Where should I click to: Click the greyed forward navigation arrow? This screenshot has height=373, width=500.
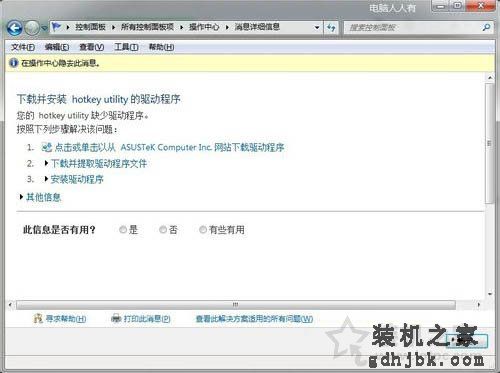pos(32,28)
